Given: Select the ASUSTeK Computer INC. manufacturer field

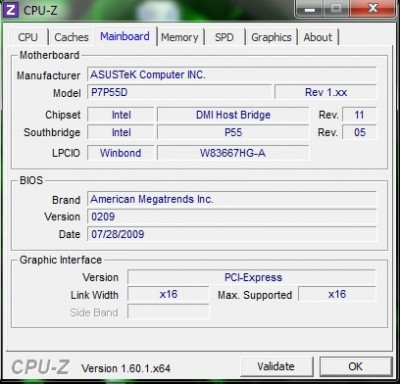Looking at the screenshot, I should (232, 75).
